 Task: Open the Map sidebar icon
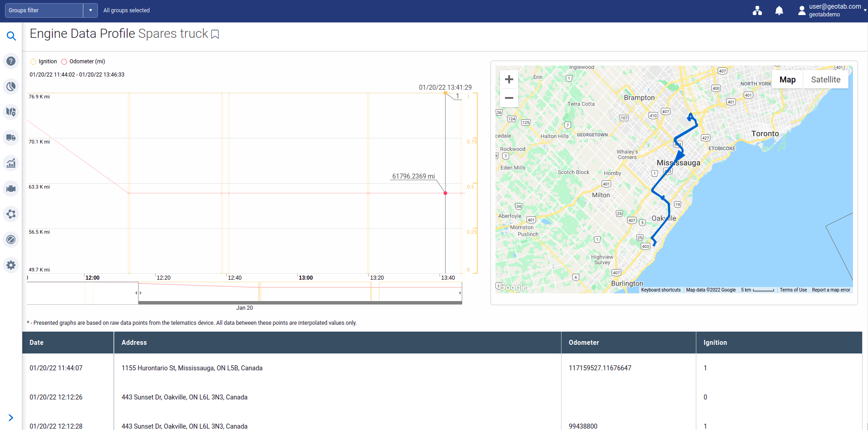[11, 112]
